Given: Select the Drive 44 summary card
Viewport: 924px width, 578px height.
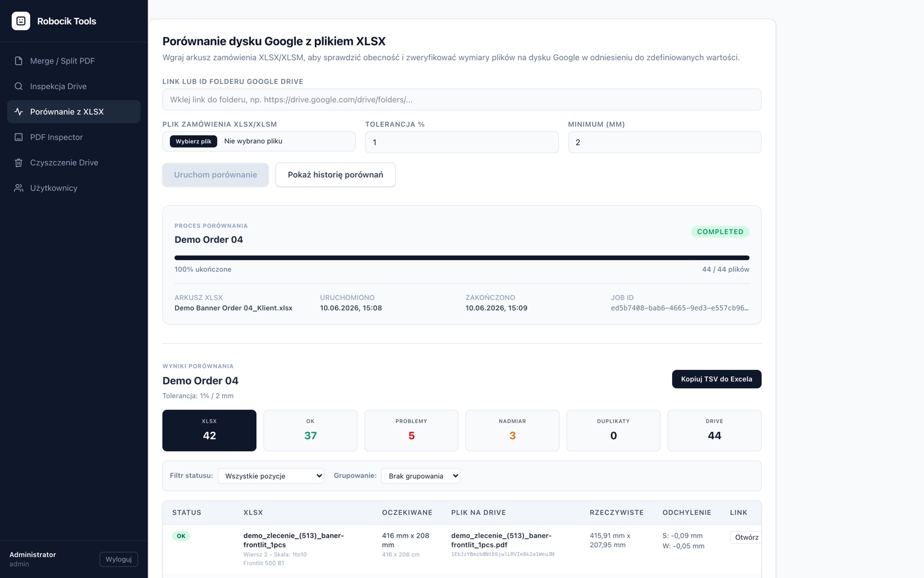Looking at the screenshot, I should click(x=714, y=431).
